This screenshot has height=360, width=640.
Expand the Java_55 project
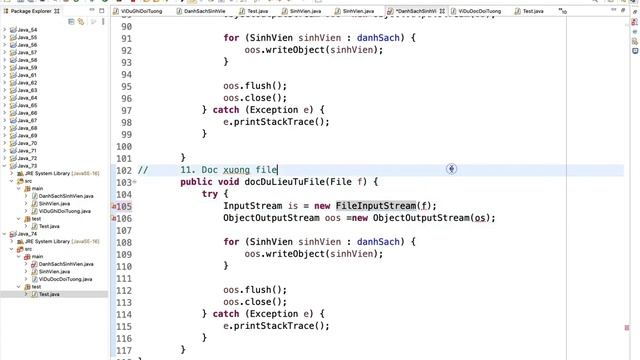(x=5, y=37)
